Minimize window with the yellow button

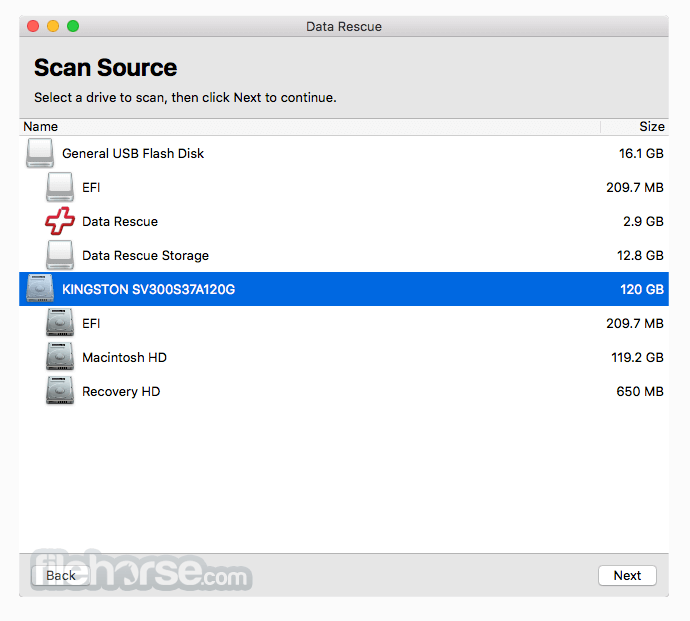click(53, 26)
